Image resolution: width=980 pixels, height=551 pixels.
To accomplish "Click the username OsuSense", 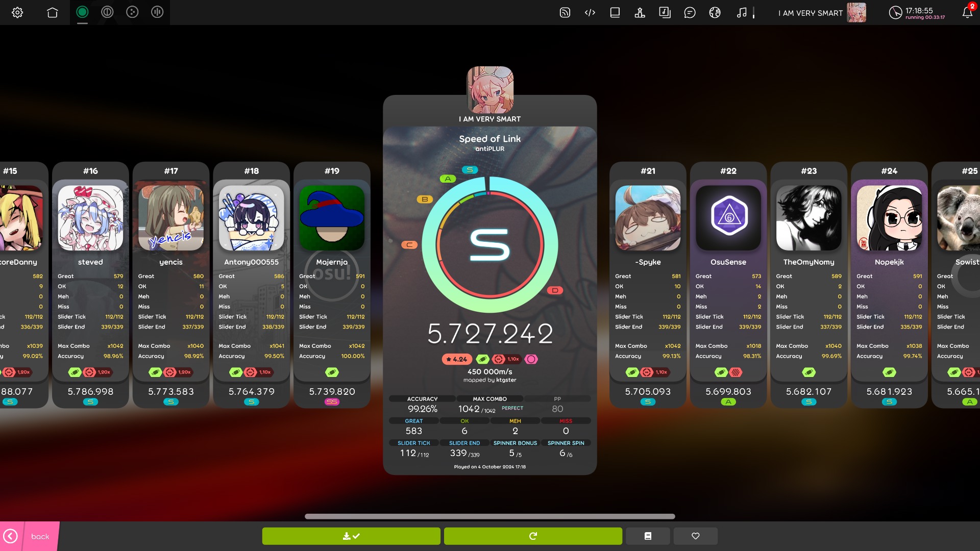I will tap(728, 262).
